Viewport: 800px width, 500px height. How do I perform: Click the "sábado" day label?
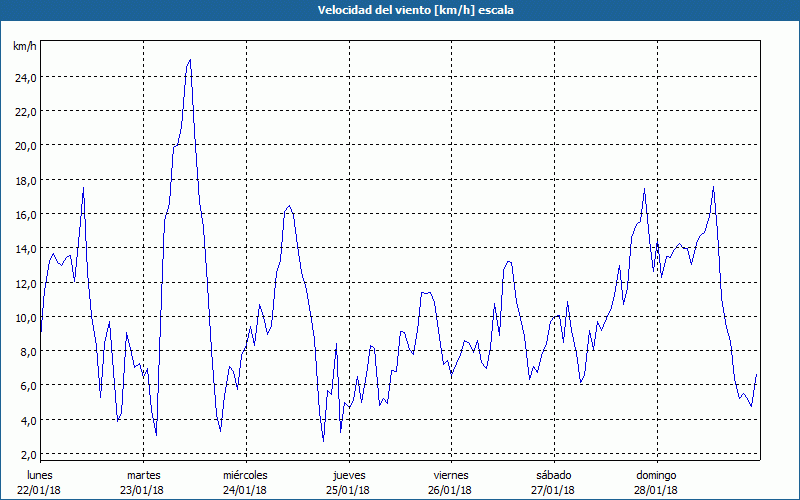(553, 474)
